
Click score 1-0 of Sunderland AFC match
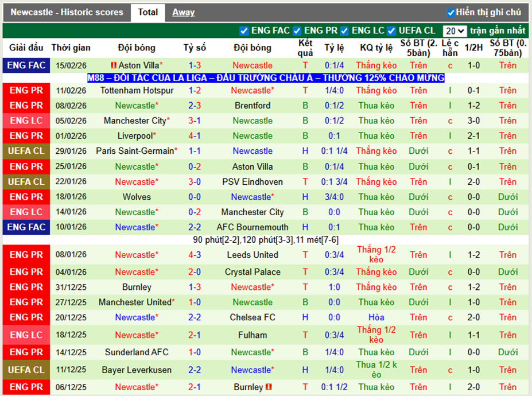pyautogui.click(x=195, y=352)
